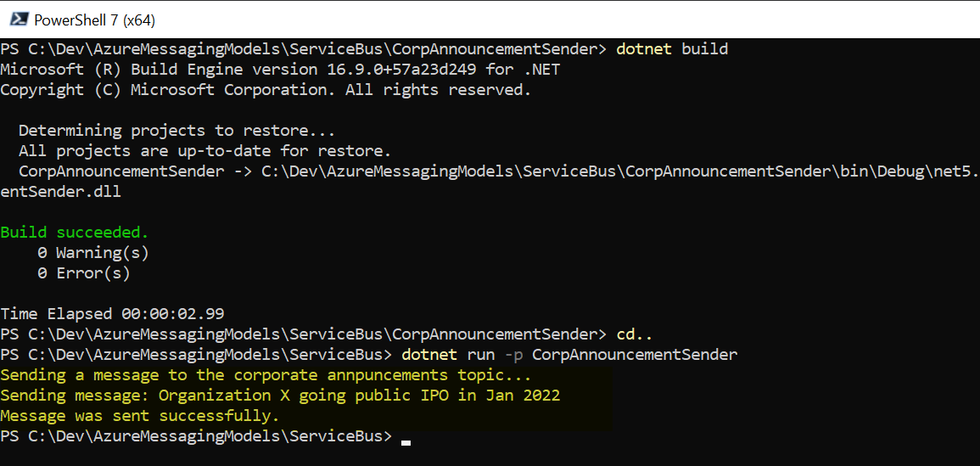This screenshot has height=466, width=980.
Task: Click the 'dotnet build' command text
Action: point(671,49)
